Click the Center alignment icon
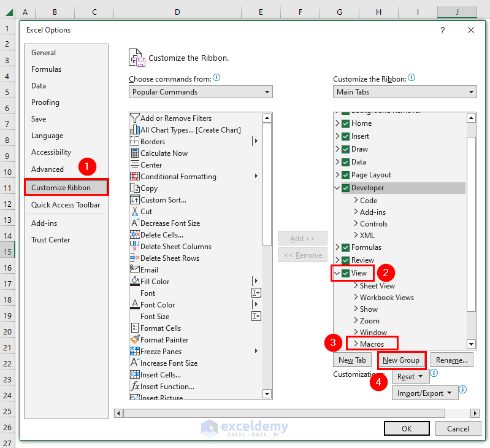 (x=135, y=164)
